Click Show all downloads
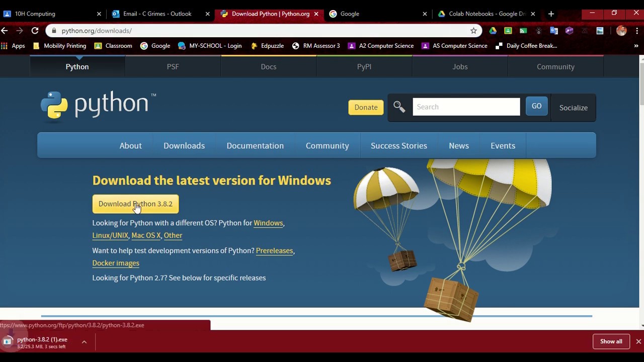The width and height of the screenshot is (644, 362). tap(611, 341)
